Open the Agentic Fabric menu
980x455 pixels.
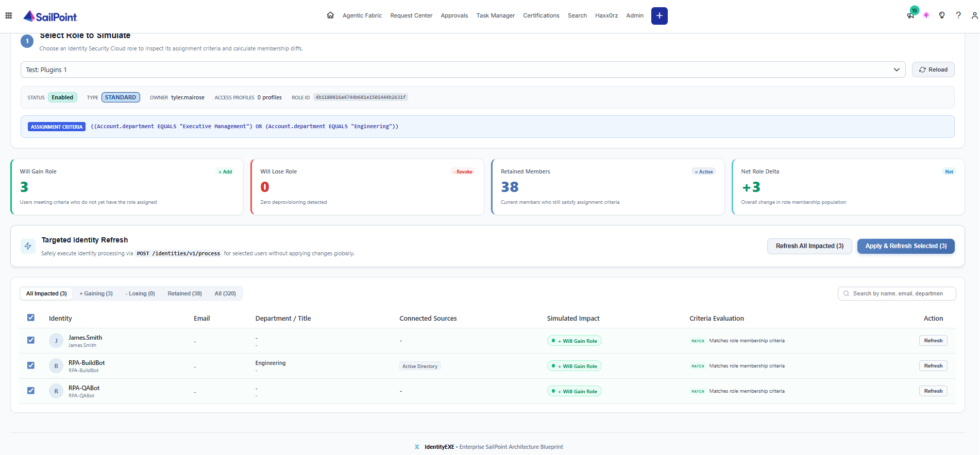[x=362, y=15]
